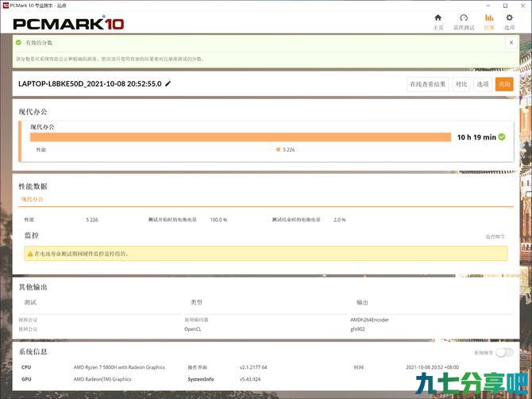Click the 100.0 % starting battery value

click(218, 220)
